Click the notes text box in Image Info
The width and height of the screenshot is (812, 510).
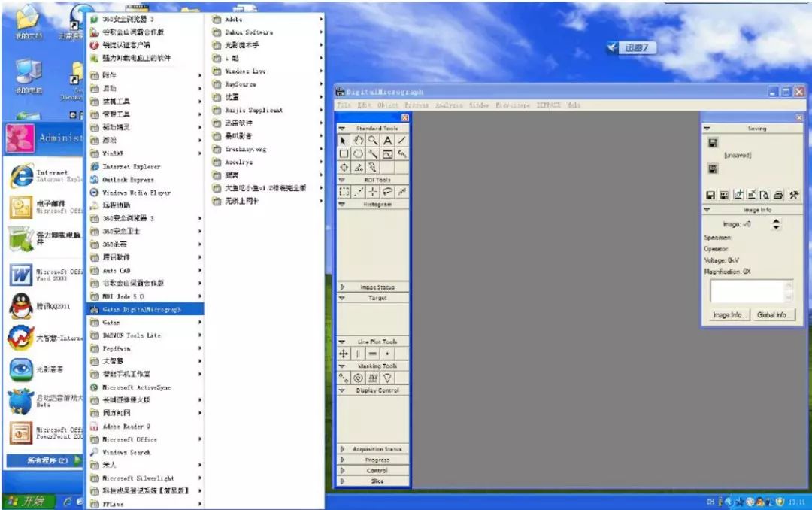pos(747,291)
